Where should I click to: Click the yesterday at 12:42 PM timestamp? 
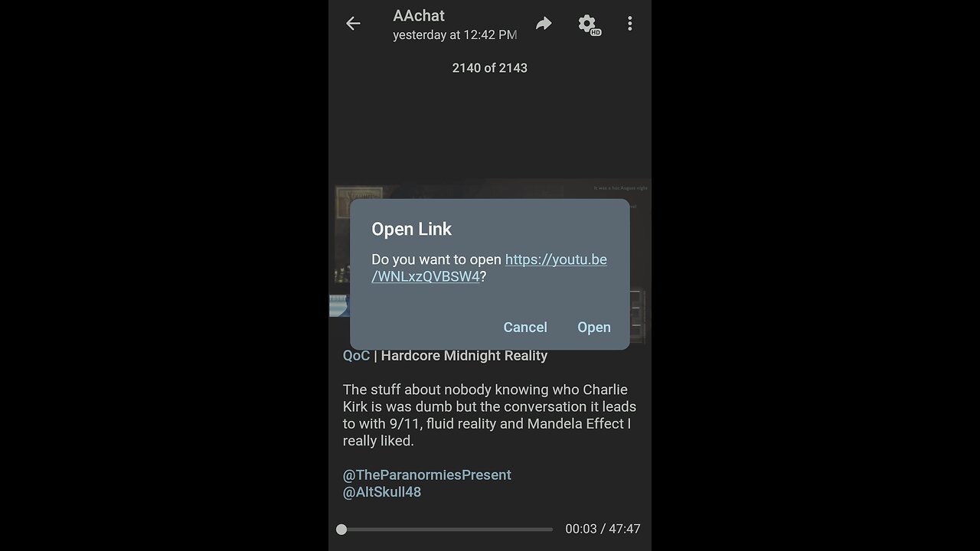pyautogui.click(x=455, y=34)
